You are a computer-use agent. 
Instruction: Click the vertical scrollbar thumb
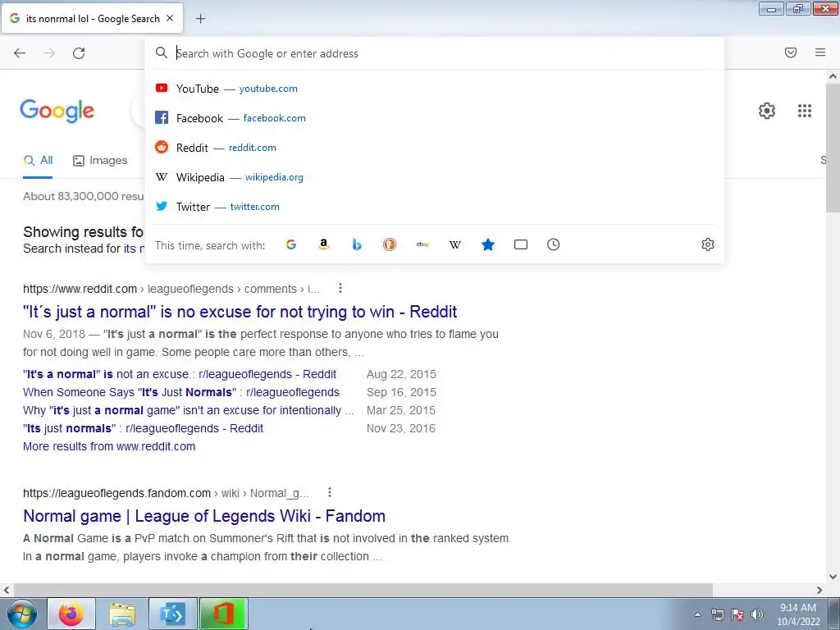pyautogui.click(x=833, y=148)
